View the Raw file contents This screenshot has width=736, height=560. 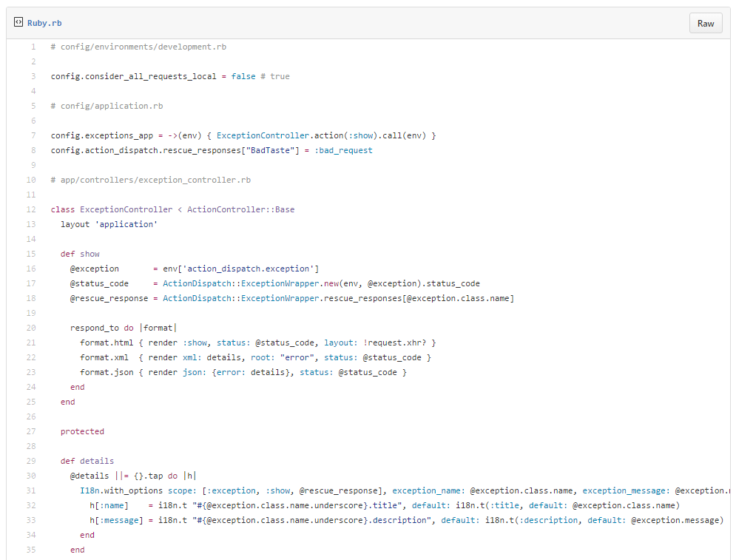(x=706, y=24)
